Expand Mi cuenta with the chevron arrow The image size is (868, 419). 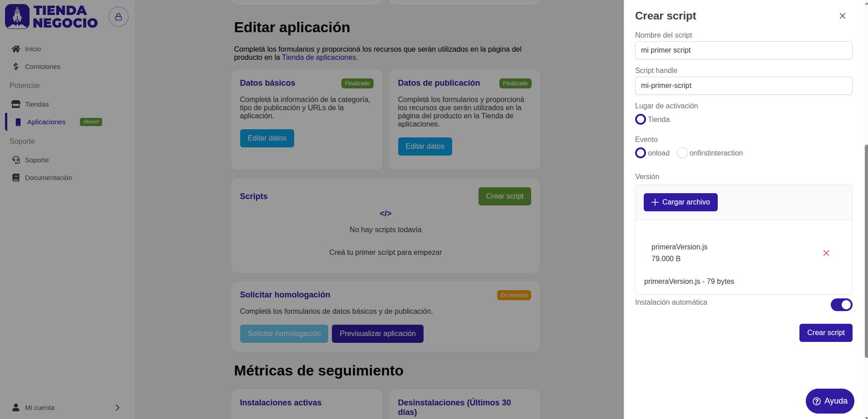point(118,408)
